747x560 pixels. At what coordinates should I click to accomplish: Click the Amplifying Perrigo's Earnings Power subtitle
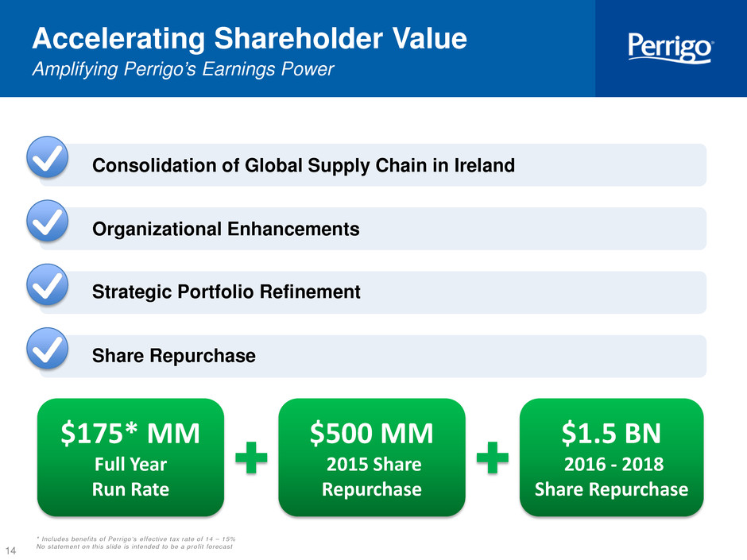tap(183, 70)
